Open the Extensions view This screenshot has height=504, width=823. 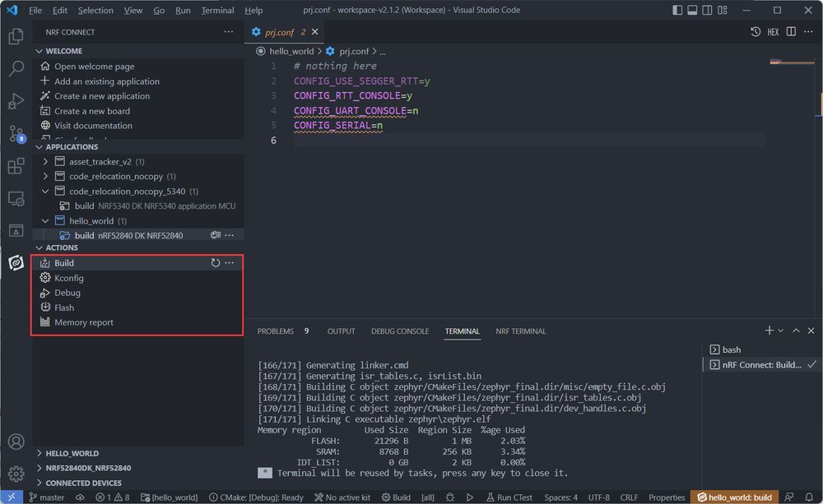pyautogui.click(x=16, y=166)
